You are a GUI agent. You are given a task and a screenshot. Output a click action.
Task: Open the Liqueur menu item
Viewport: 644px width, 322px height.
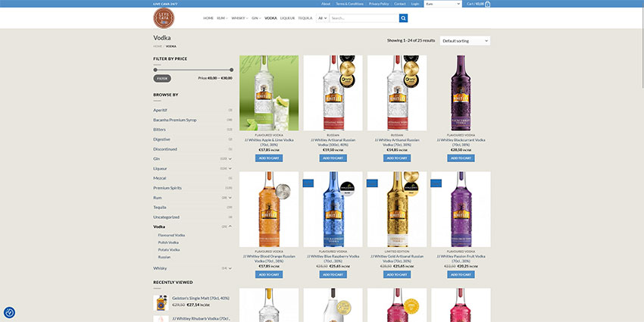pyautogui.click(x=287, y=17)
